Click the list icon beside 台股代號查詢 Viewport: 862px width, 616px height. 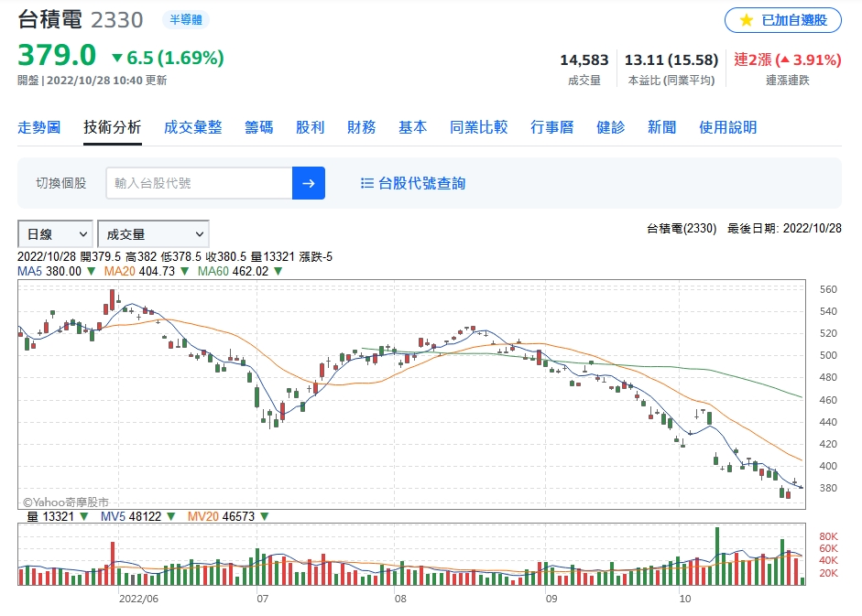pos(366,183)
